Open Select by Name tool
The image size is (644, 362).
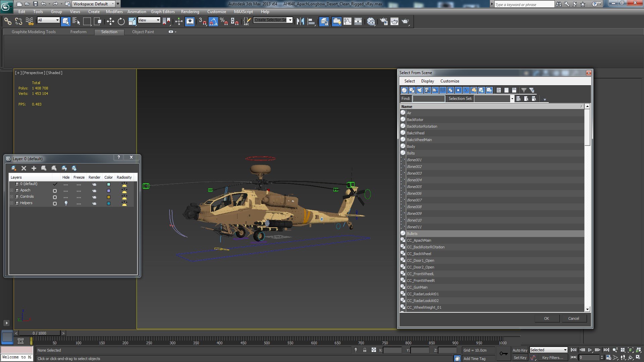[x=76, y=22]
